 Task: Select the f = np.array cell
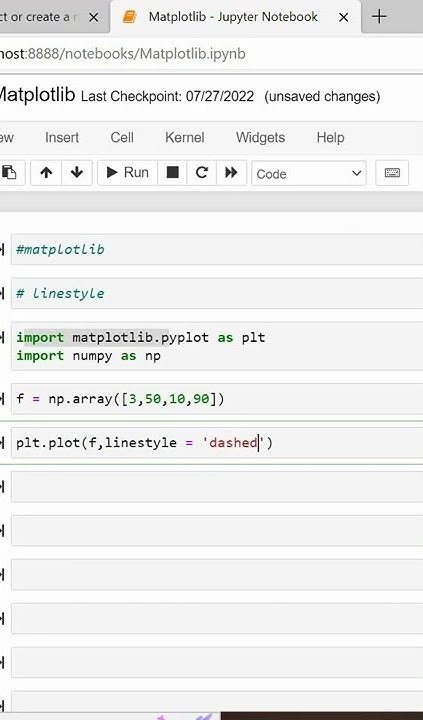coord(217,399)
